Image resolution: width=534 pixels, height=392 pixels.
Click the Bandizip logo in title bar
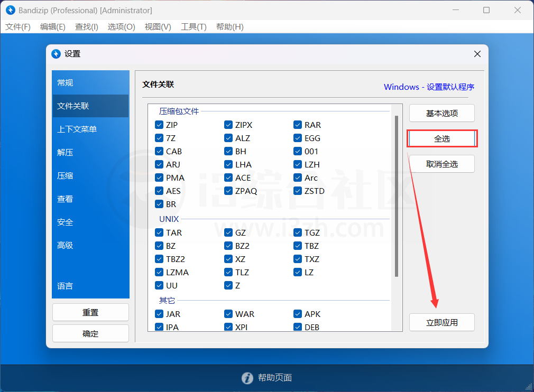point(11,10)
